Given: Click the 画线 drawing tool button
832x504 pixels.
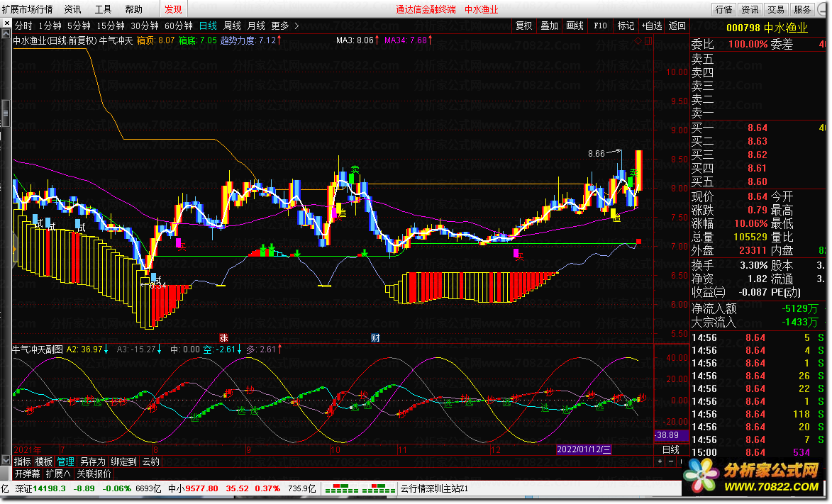Looking at the screenshot, I should pos(575,26).
